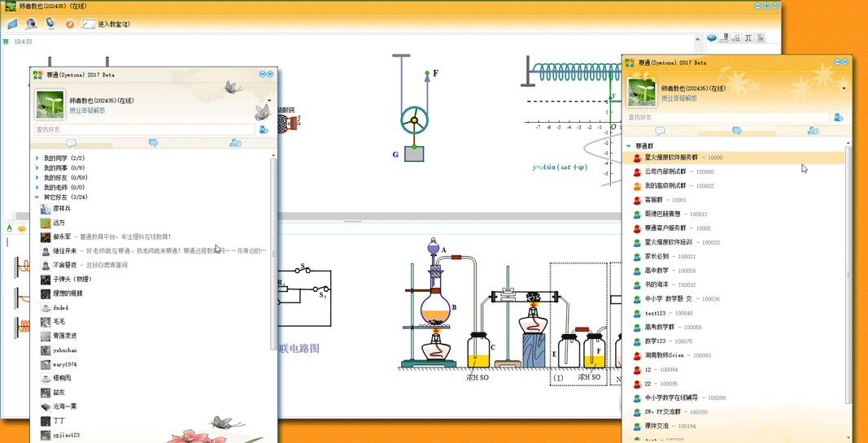Viewport: 868px width, 443px height.
Task: Click the webcam video icon in toolbar
Action: pyautogui.click(x=31, y=24)
